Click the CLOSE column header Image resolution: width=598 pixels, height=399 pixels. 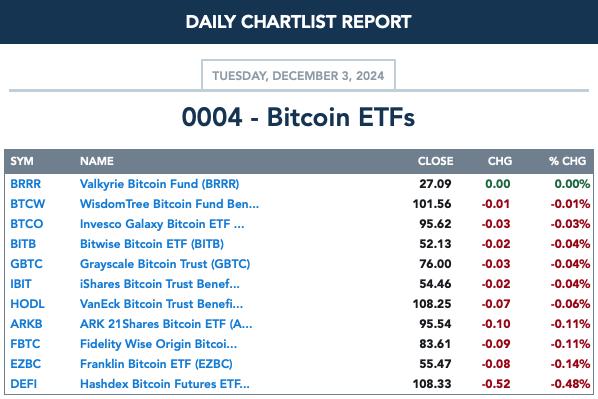[436, 161]
